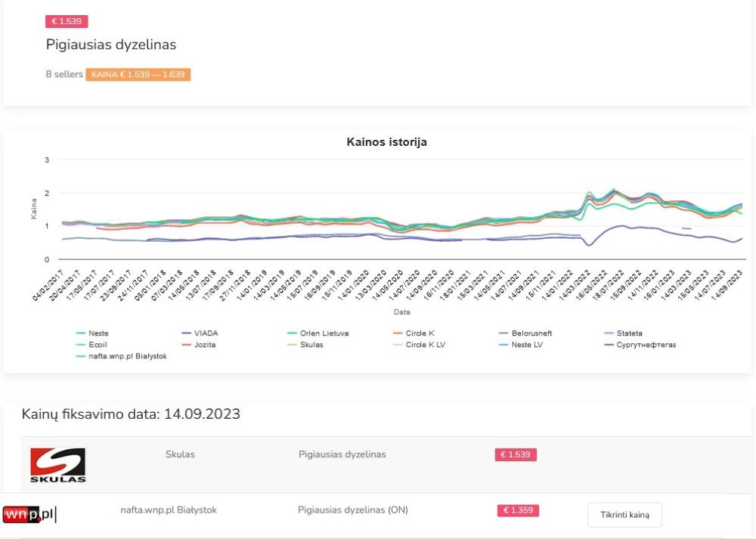Click the Skulas seller name text
756x539 pixels.
pyautogui.click(x=180, y=454)
